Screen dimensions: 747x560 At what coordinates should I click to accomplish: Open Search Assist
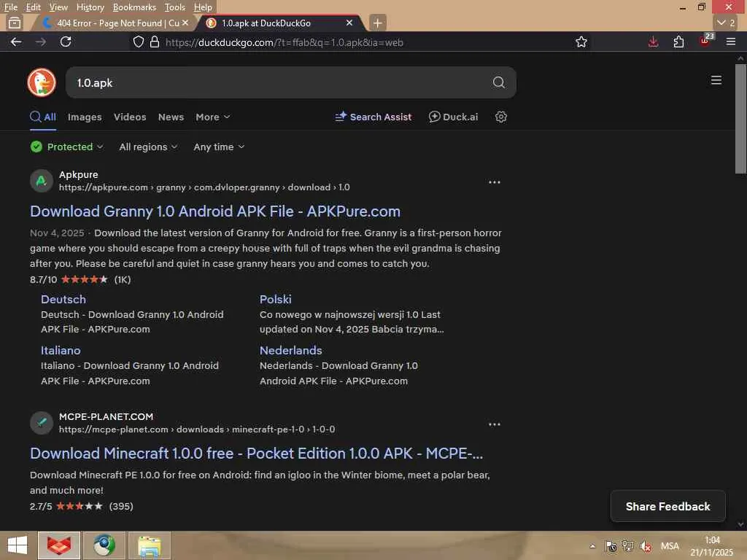(x=373, y=117)
